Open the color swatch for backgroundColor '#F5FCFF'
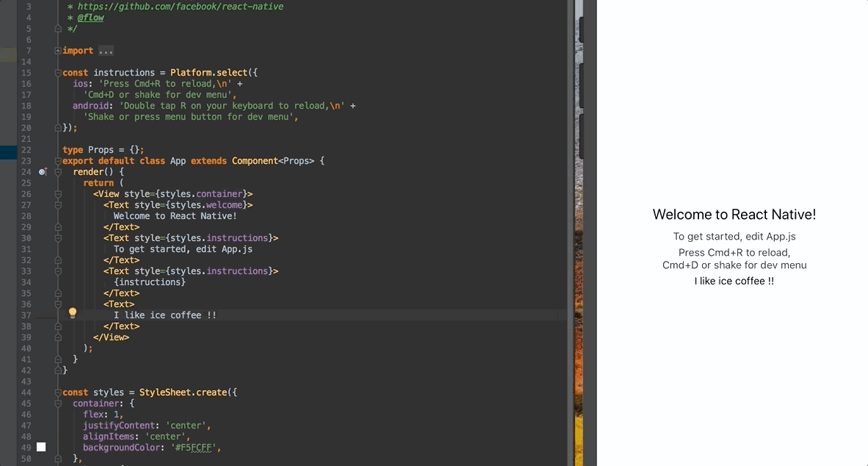The image size is (868, 466). point(41,447)
